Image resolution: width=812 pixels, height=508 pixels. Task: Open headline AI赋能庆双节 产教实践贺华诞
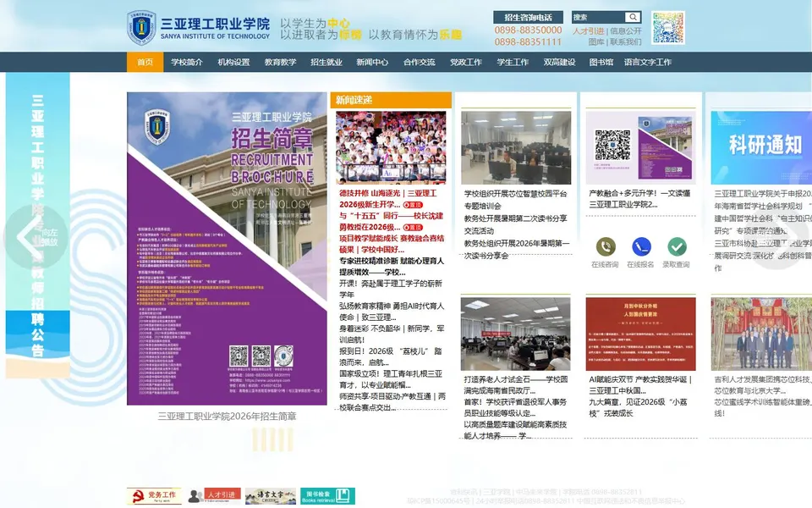[x=640, y=384]
